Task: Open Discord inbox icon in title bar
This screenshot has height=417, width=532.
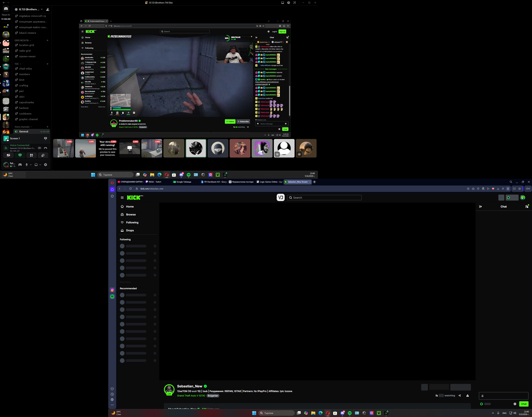Action: pos(283,3)
